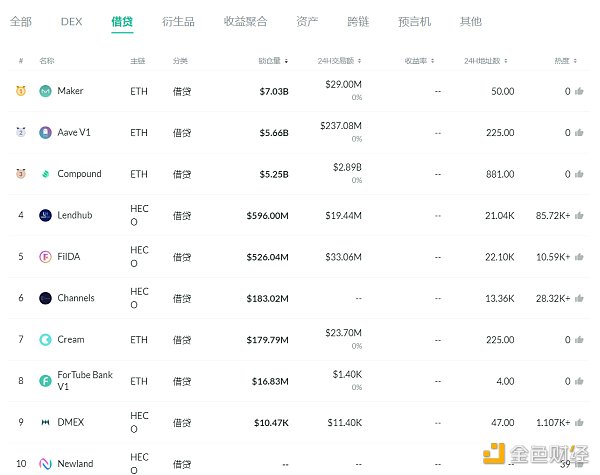Screen dimensions: 600x475
Task: Sort by 24H交易额 column arrow
Action: [x=359, y=61]
